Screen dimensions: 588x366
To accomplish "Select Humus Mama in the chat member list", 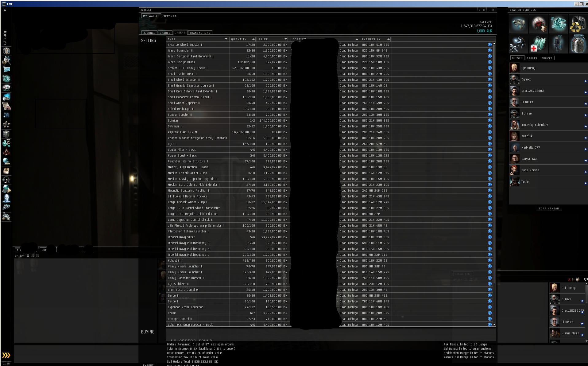I will click(x=567, y=333).
